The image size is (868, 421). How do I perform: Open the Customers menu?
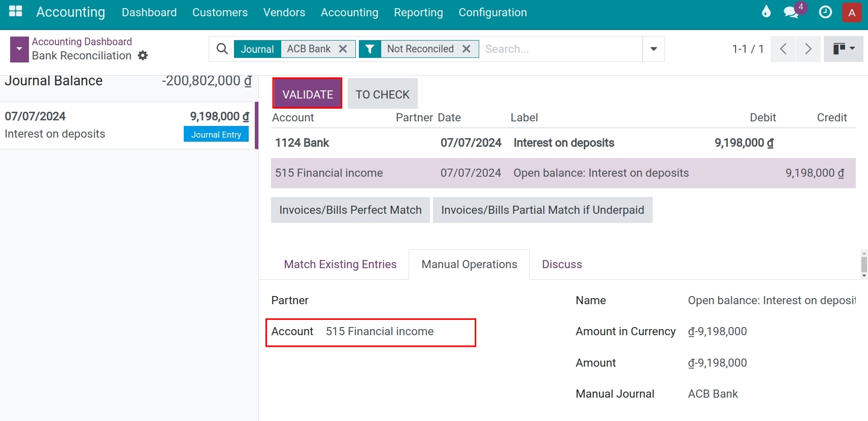pyautogui.click(x=220, y=12)
